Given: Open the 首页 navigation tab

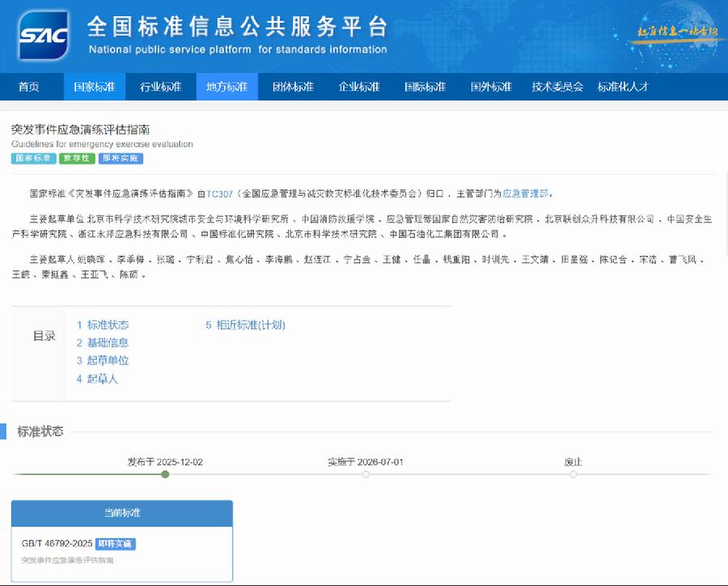Looking at the screenshot, I should [x=31, y=87].
